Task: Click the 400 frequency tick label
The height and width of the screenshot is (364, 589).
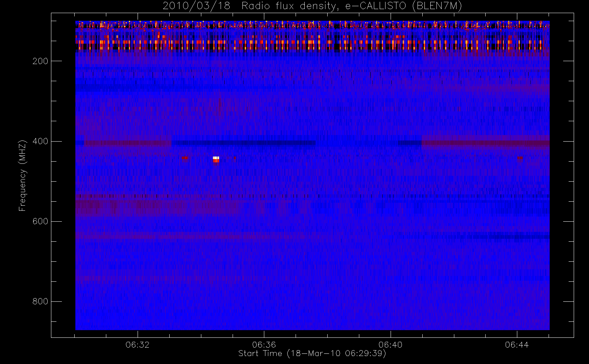Action: click(x=40, y=141)
